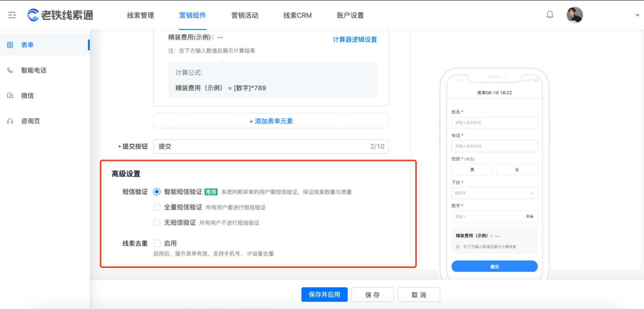The width and height of the screenshot is (644, 309).
Task: Select the 全量短信验证 radio option
Action: 157,207
